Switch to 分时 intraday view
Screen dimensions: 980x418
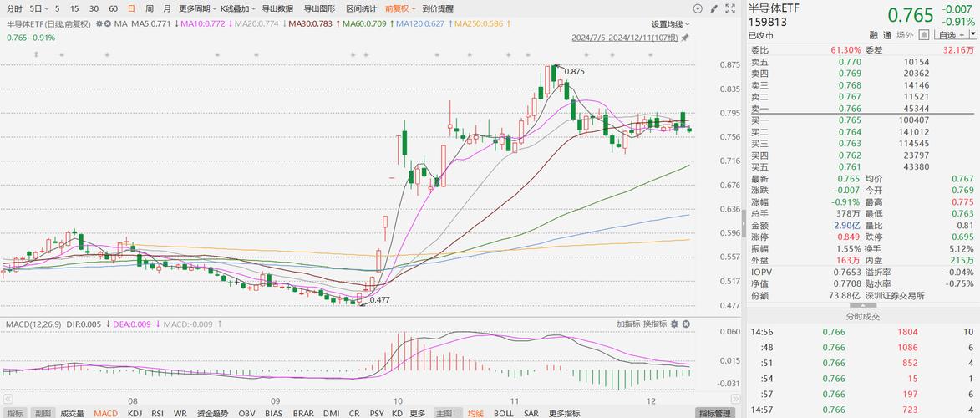[x=14, y=8]
